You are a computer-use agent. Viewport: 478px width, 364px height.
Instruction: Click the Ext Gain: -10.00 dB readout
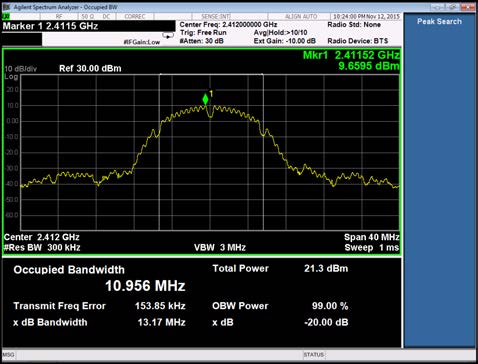coord(285,41)
